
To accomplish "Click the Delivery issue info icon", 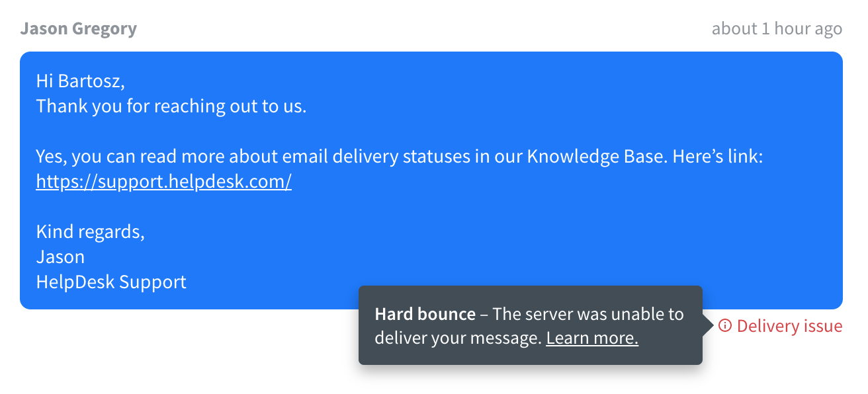I will pyautogui.click(x=725, y=326).
